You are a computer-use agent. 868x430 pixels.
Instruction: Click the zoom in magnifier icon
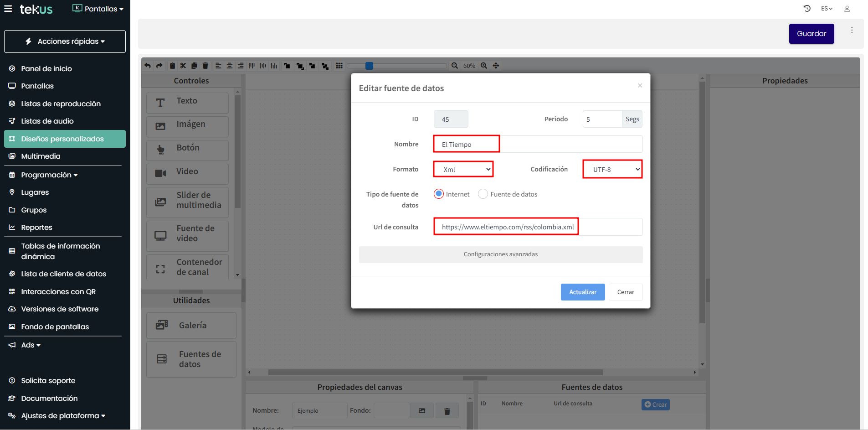[484, 66]
